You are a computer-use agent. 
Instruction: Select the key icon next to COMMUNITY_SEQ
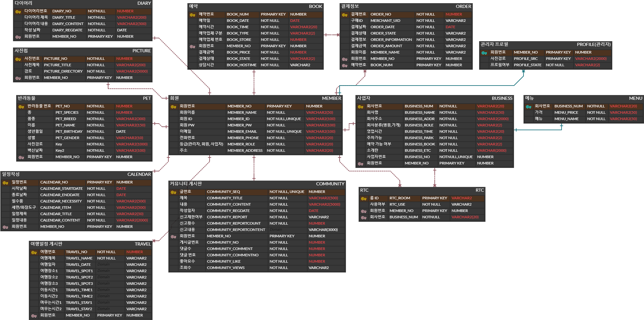[x=173, y=192]
